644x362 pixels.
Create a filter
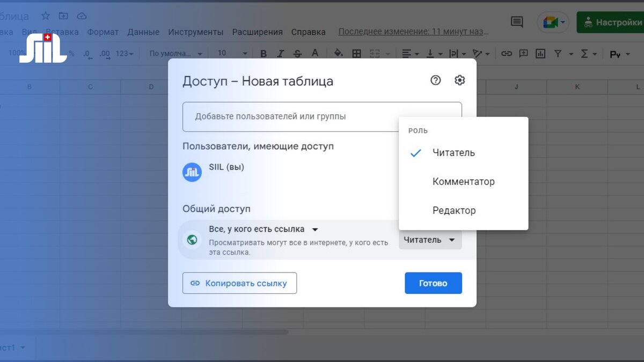click(558, 53)
